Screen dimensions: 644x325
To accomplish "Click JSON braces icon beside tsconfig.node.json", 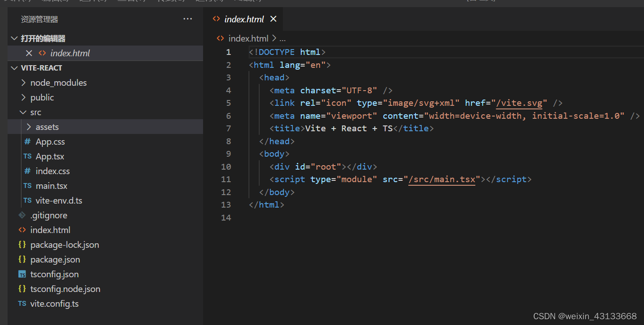I will click(x=22, y=289).
